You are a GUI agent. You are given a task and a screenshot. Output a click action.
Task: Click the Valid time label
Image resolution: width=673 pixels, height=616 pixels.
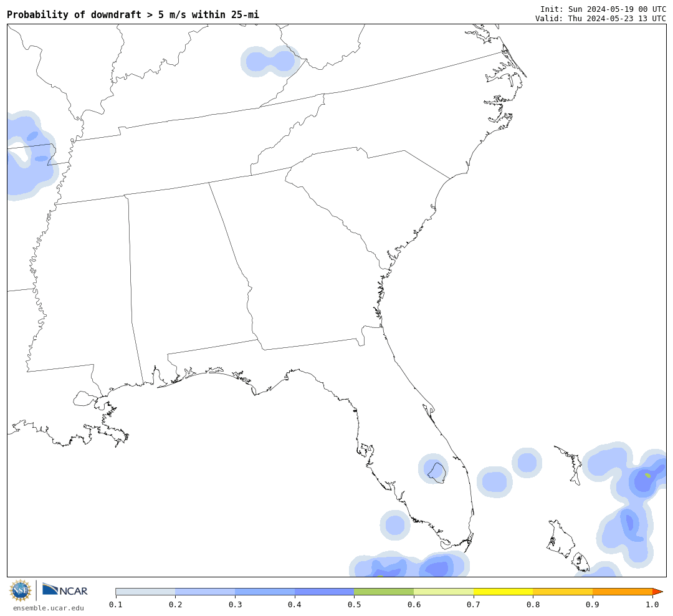pos(601,19)
